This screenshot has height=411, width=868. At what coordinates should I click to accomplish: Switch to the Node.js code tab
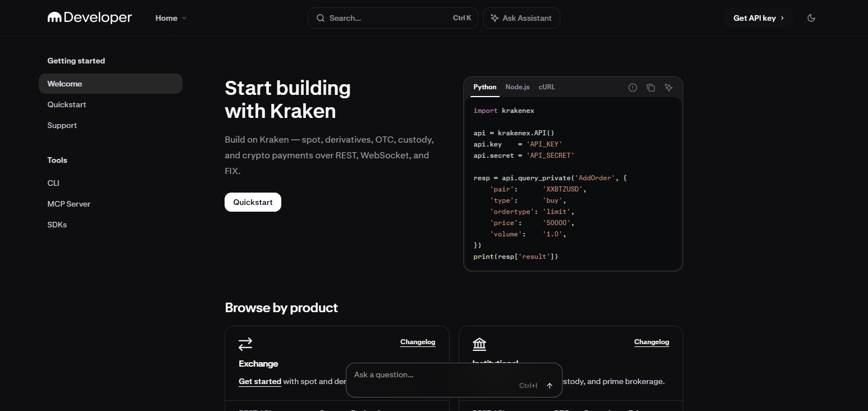click(x=517, y=87)
